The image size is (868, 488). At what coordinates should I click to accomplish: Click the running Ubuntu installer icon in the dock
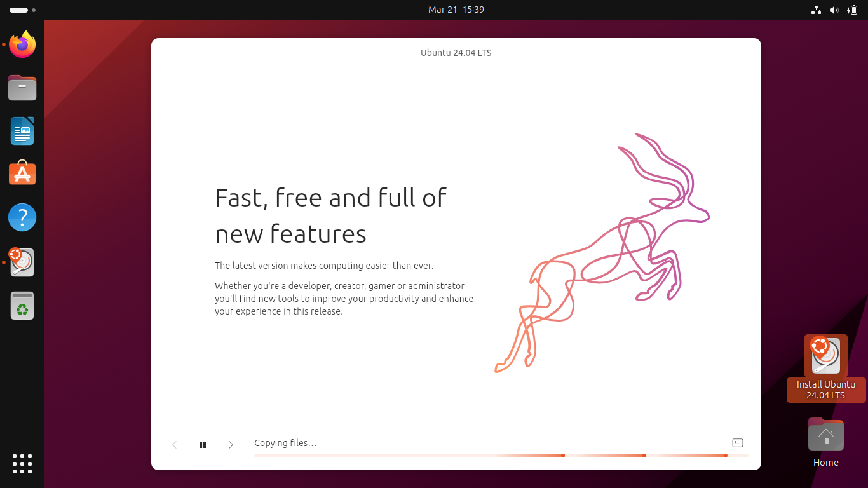pos(22,262)
